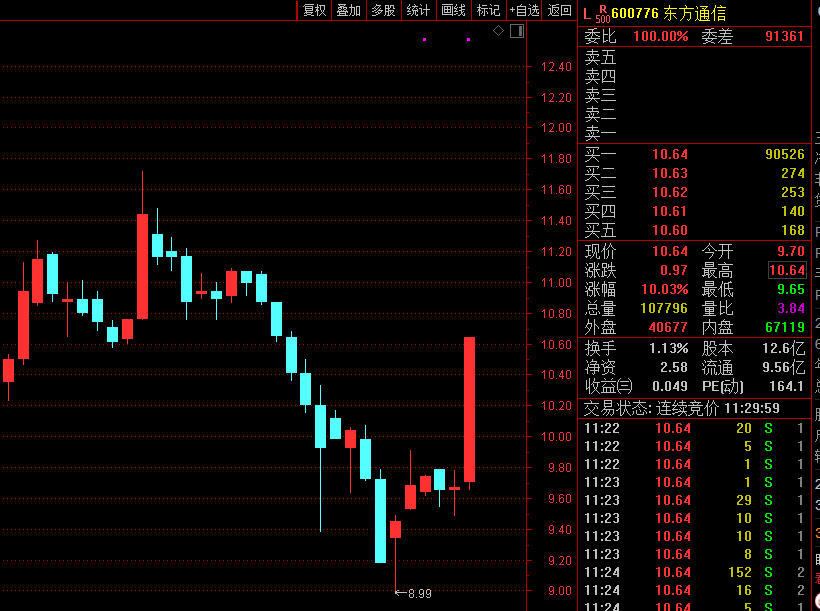Select the 11:23 trade of 29 lots
The height and width of the screenshot is (611, 820).
[x=694, y=500]
